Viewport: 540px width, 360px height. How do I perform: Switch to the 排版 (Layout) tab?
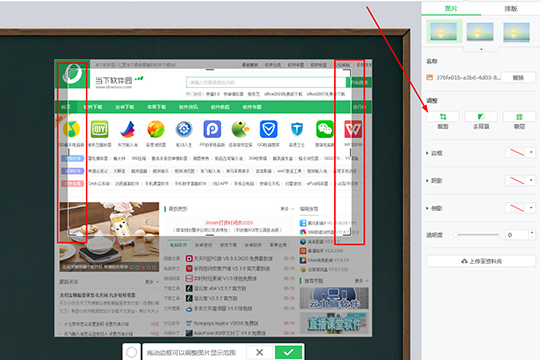click(511, 9)
